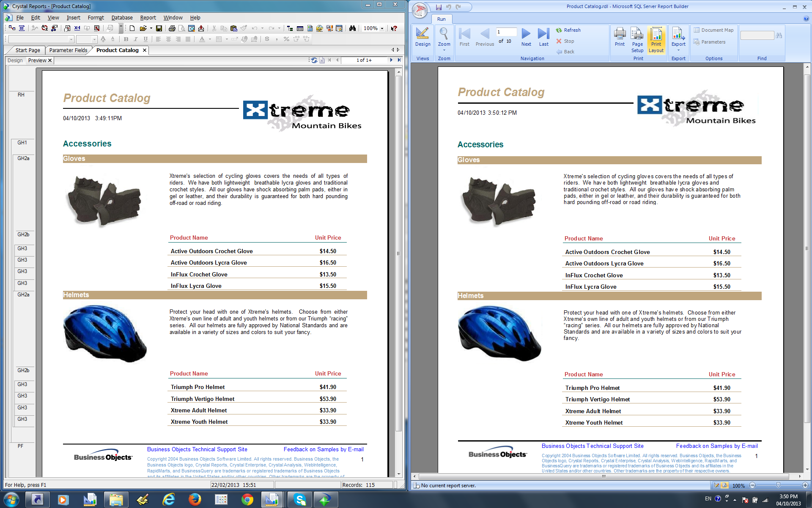
Task: Click the zoom out minus button in Report Builder
Action: (x=752, y=485)
